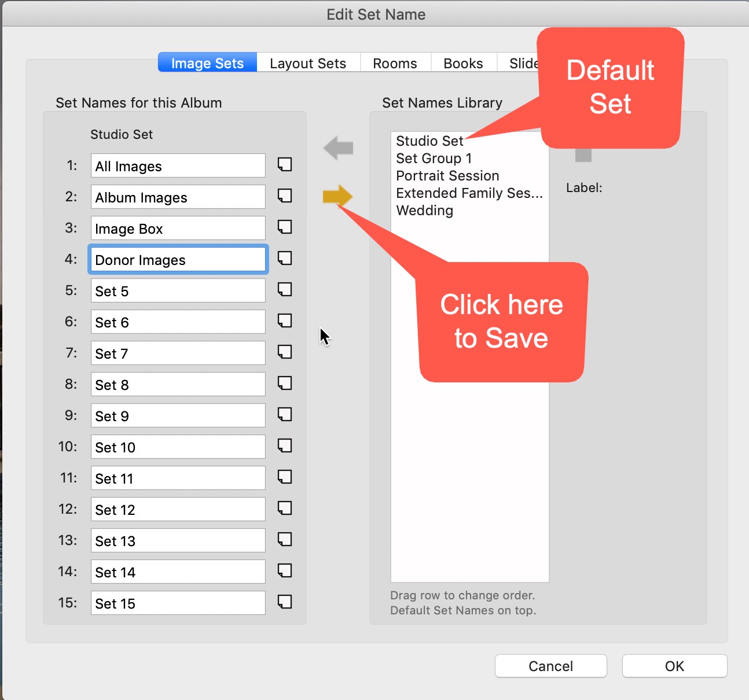Viewport: 749px width, 700px height.
Task: Choose Wedding from the Set Names Library
Action: [424, 211]
